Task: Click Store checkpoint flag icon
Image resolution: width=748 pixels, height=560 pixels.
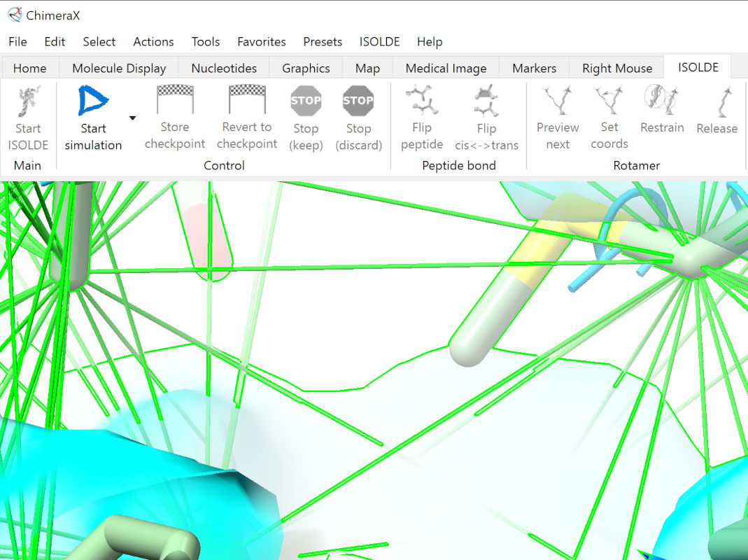Action: point(175,99)
